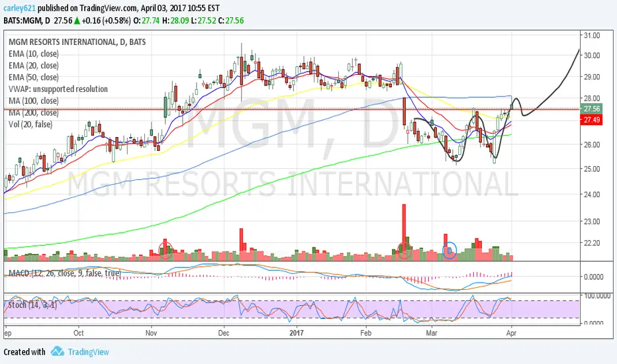Click the 22.20 price axis label
Viewport: 617px width, 364px height.
tap(592, 243)
